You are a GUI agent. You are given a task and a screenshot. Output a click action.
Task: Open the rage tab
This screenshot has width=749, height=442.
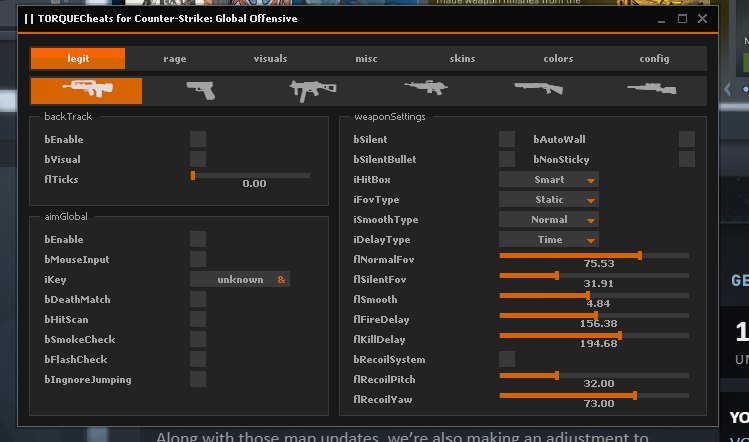tap(175, 58)
